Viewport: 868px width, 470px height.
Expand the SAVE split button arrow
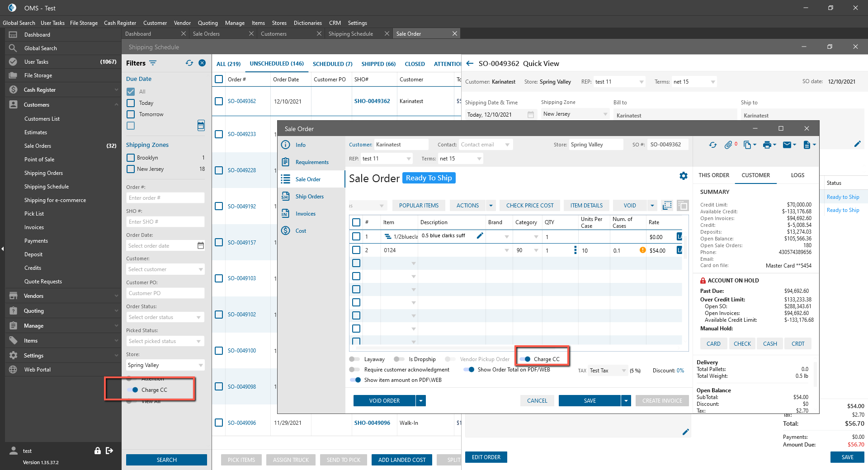pos(626,401)
